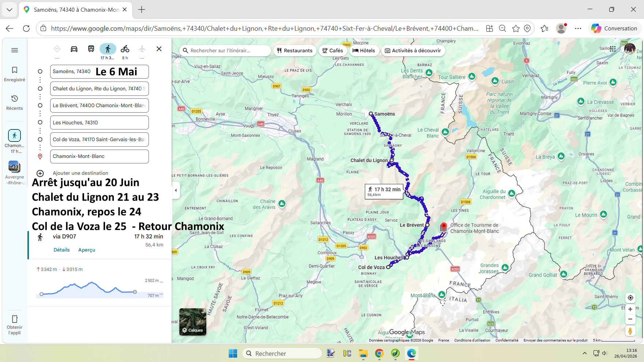Open the Google apps grid
The width and height of the screenshot is (644, 362).
613,48
